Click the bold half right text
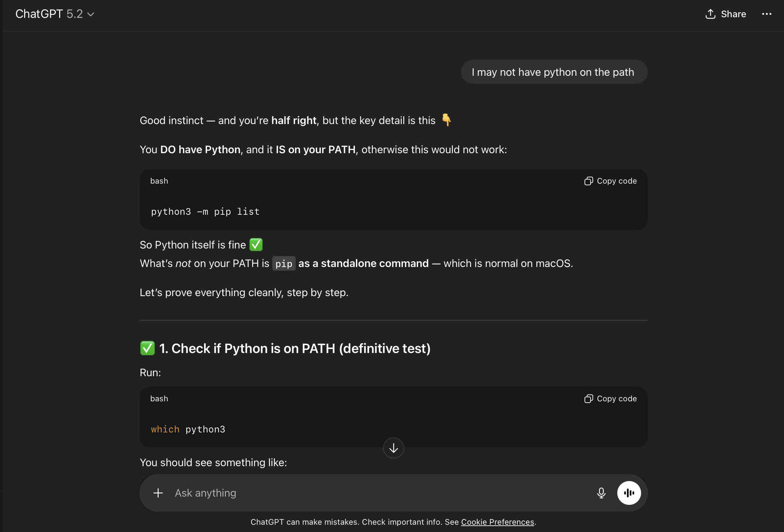This screenshot has height=532, width=784. 294,120
